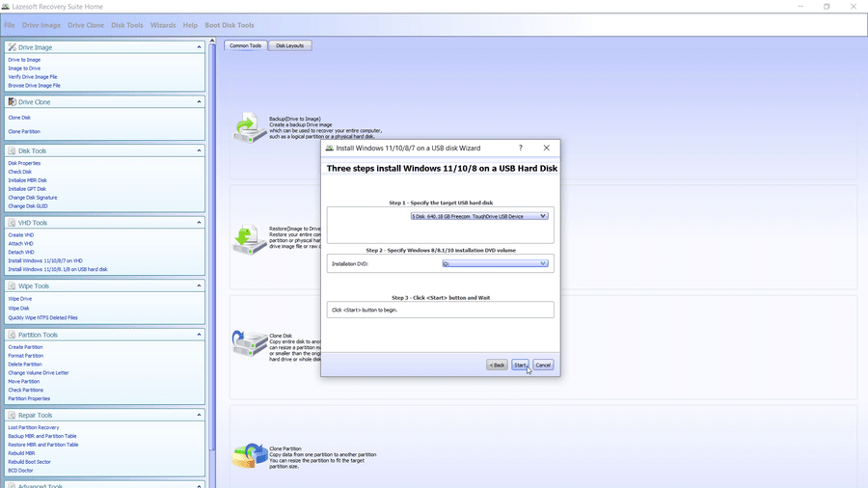Collapse the Disk Tools section
This screenshot has height=488, width=868.
[x=199, y=150]
